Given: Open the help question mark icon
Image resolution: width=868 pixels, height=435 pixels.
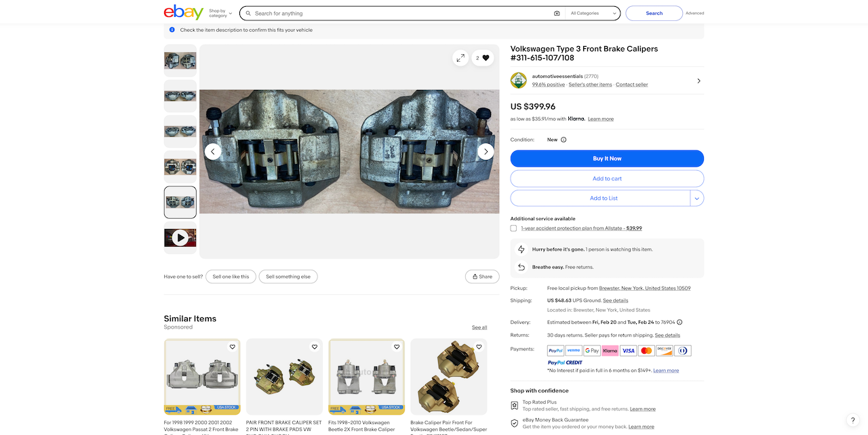Looking at the screenshot, I should click(853, 420).
